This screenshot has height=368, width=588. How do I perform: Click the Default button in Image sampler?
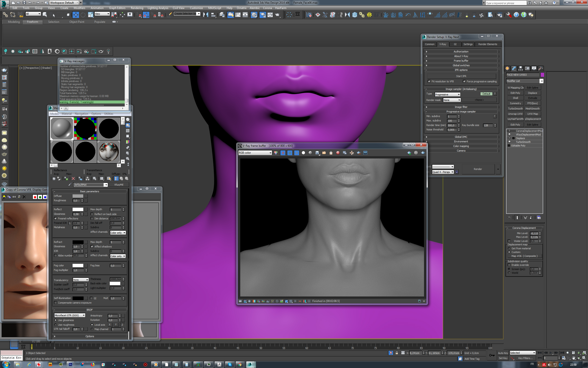pos(486,94)
